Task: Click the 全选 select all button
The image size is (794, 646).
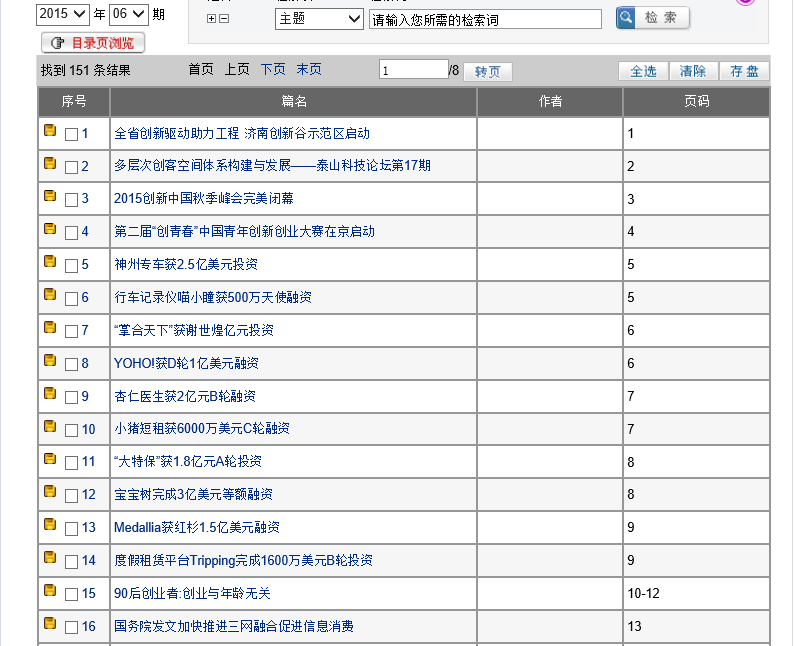Action: [643, 71]
